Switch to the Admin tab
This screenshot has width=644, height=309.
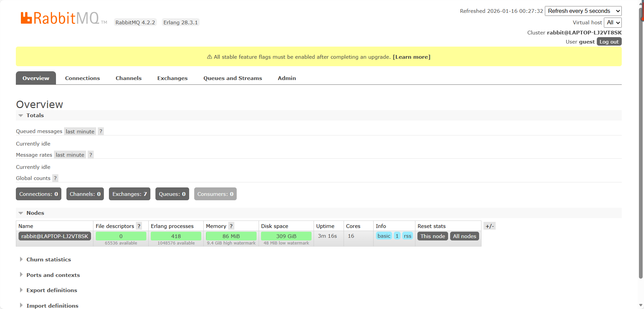(287, 78)
